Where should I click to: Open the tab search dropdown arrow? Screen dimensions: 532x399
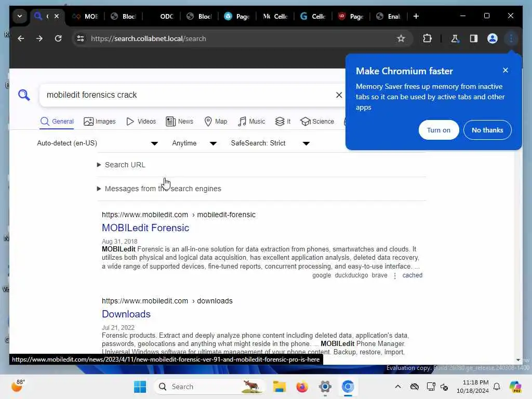pos(20,16)
